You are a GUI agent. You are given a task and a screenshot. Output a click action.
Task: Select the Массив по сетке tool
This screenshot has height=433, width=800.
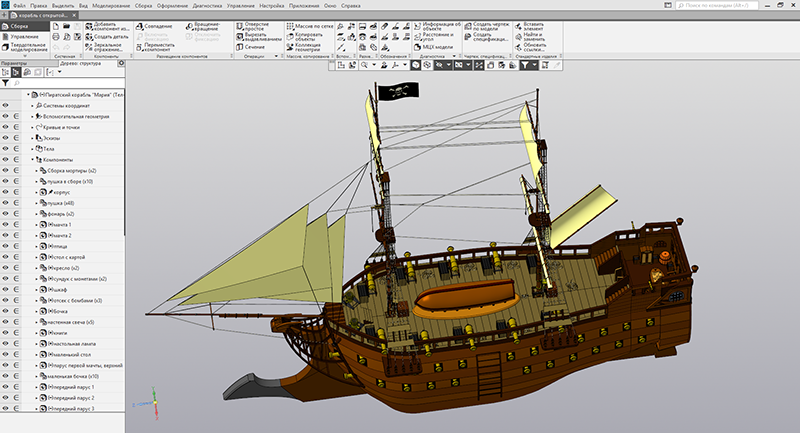point(289,26)
